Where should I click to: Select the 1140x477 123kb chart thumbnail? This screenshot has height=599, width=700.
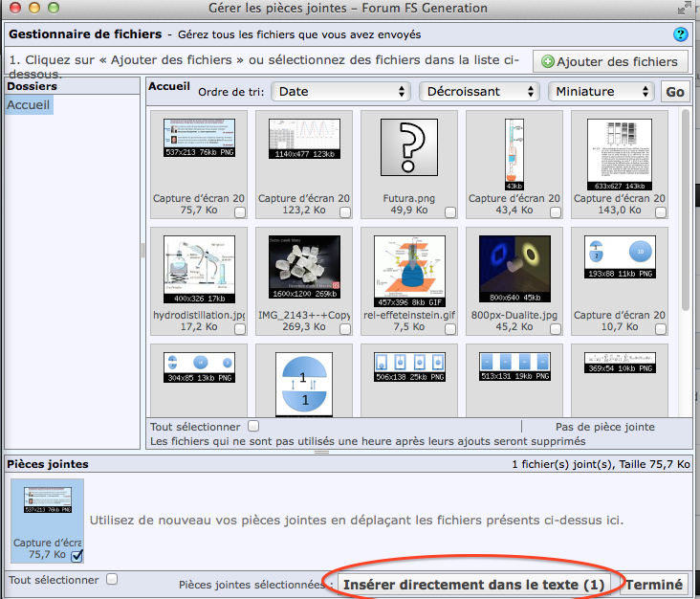click(304, 139)
